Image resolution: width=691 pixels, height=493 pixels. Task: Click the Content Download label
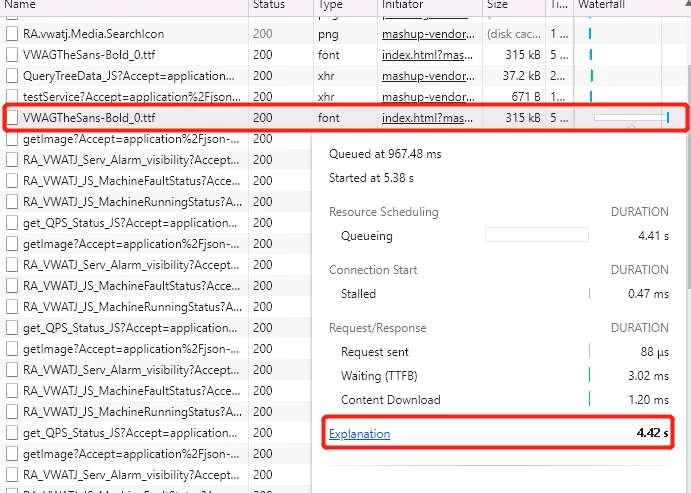[390, 400]
